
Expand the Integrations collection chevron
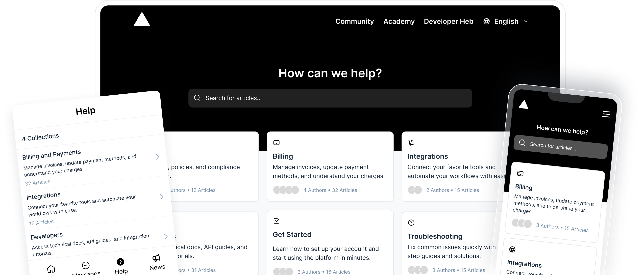tap(162, 197)
